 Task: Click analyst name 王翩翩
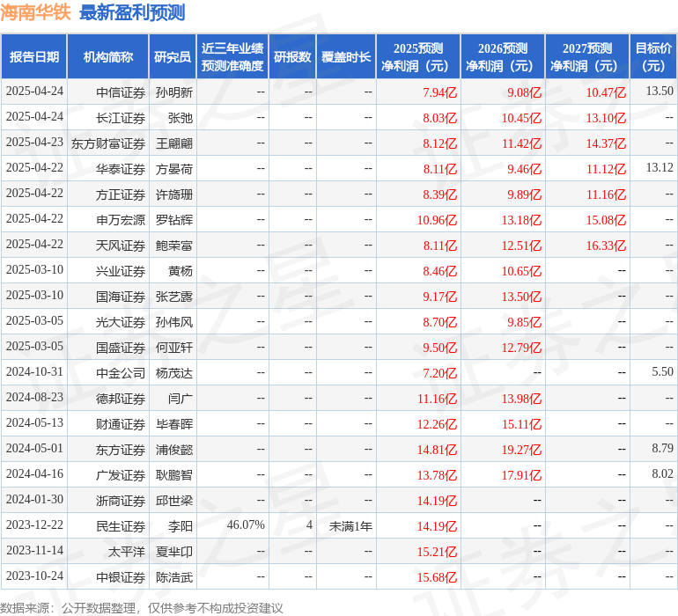point(174,143)
